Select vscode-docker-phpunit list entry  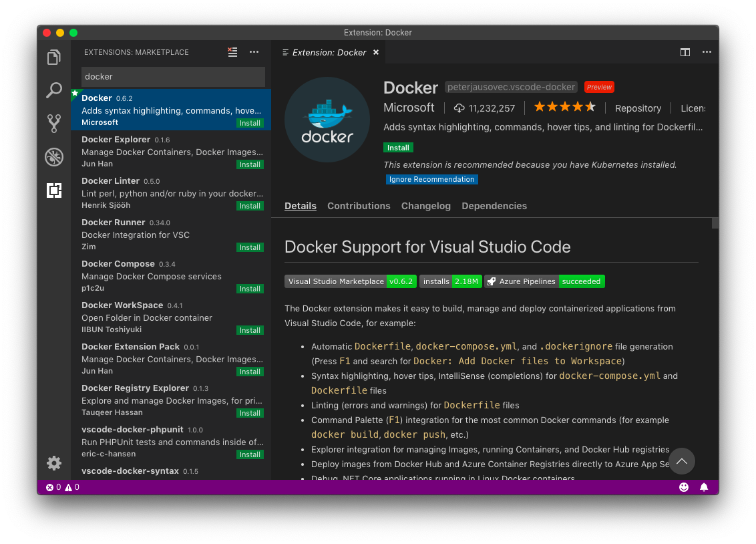(171, 442)
